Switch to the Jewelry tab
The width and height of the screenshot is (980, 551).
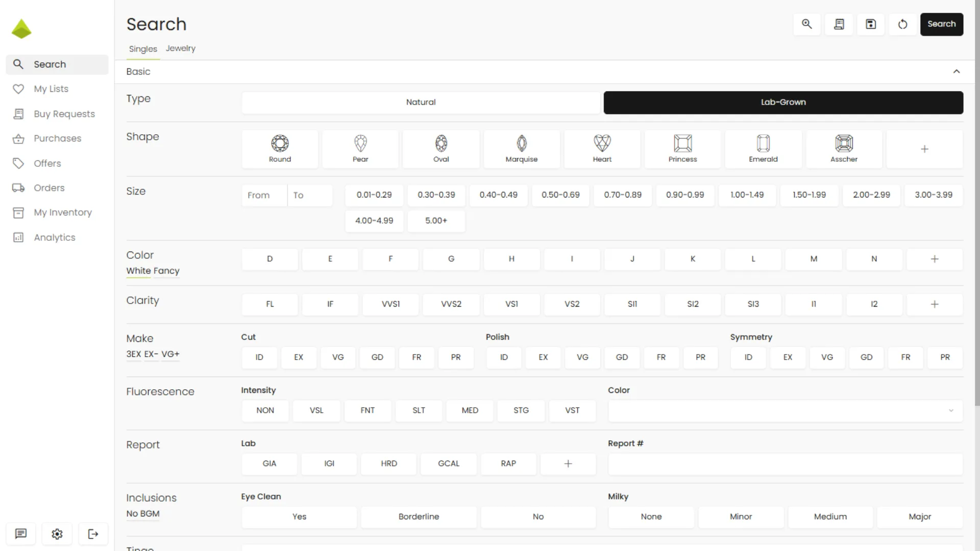[180, 48]
